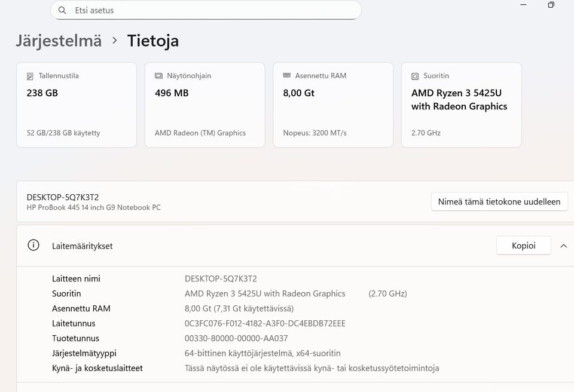Click the Asennettu RAM memory icon
Screen dimensions: 574x392
[x=287, y=76]
